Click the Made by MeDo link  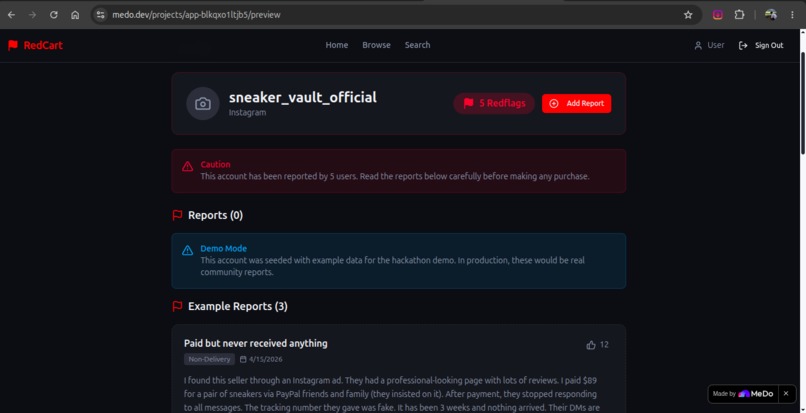click(744, 393)
